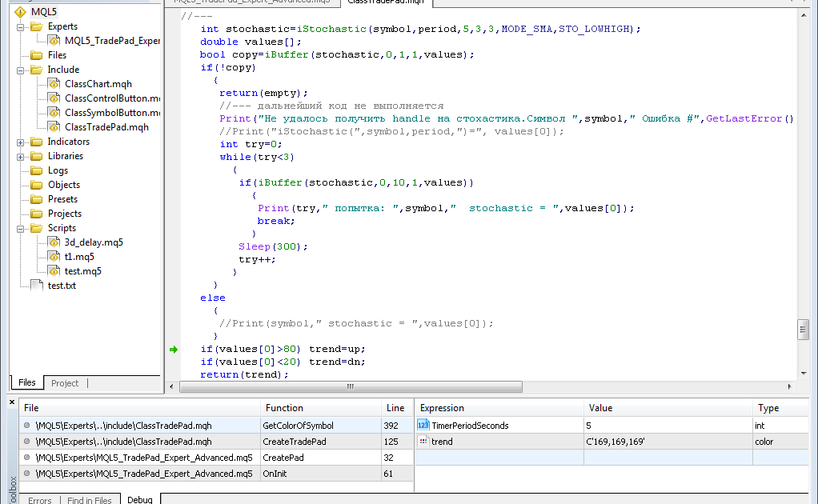Click TimerPeriodSeconds watch variable icon
The image size is (818, 504).
click(x=423, y=426)
